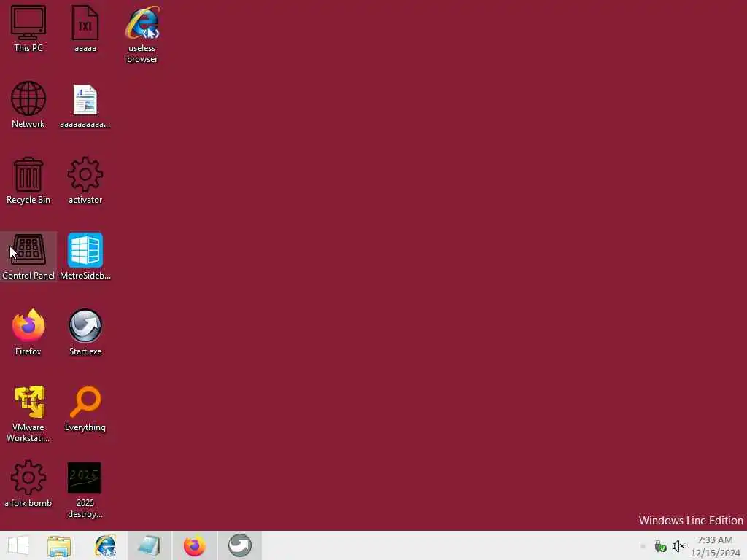
Task: Open File Explorer from the taskbar
Action: (59, 545)
